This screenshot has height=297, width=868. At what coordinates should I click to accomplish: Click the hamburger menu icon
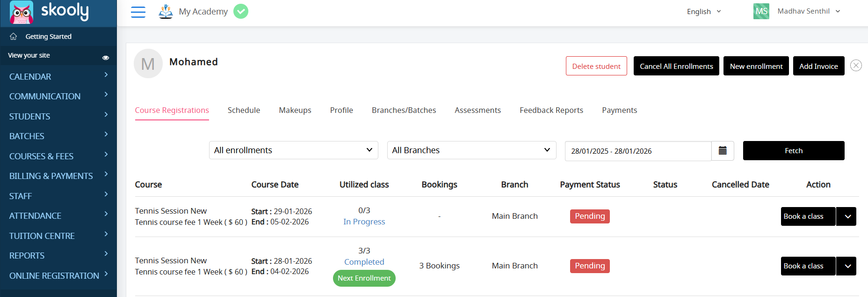(x=138, y=12)
